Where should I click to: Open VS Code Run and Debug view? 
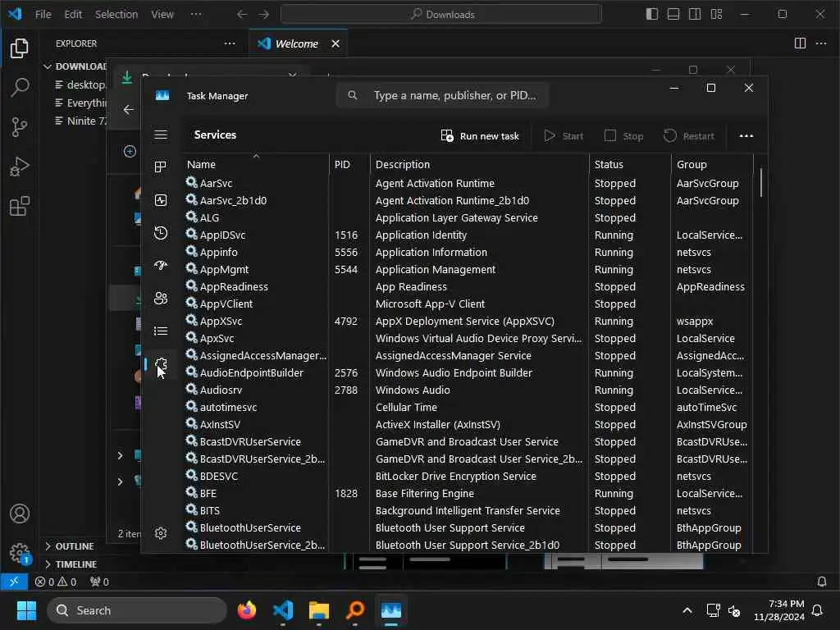(x=20, y=167)
